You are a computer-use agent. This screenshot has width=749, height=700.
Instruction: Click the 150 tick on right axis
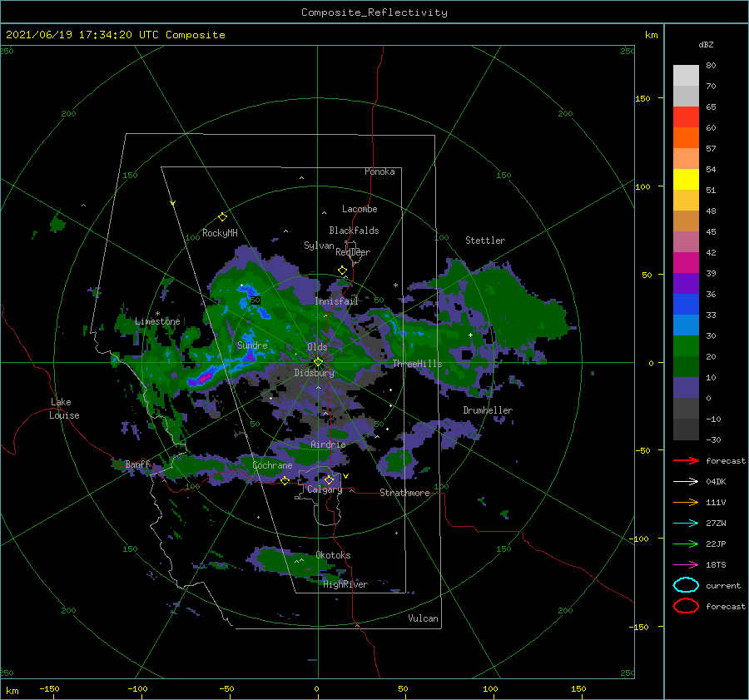(642, 98)
